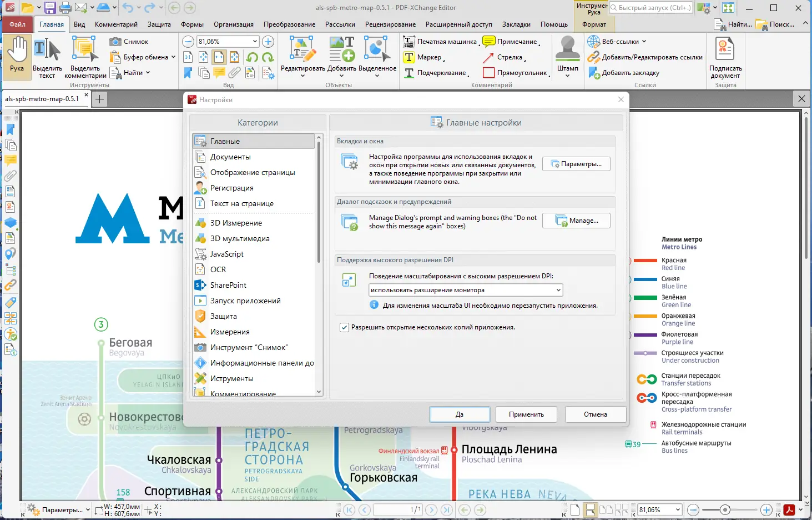Choose the Select Text (Выделить текст) tool

47,57
